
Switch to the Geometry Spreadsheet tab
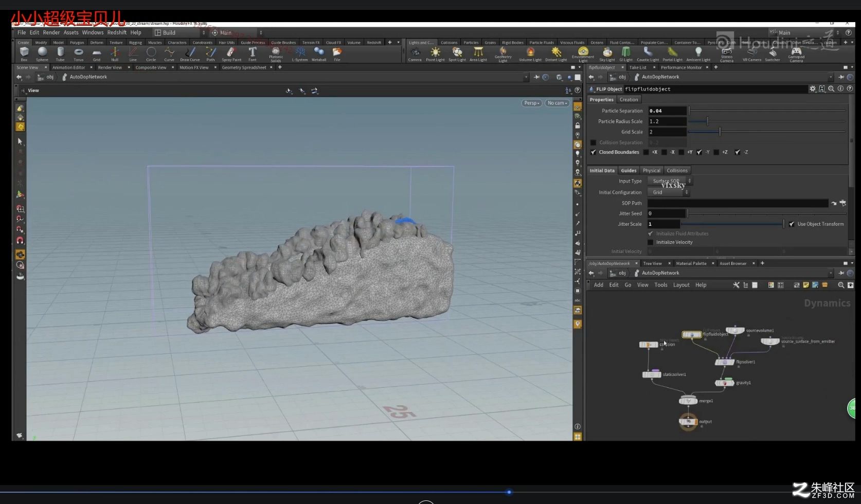(244, 67)
